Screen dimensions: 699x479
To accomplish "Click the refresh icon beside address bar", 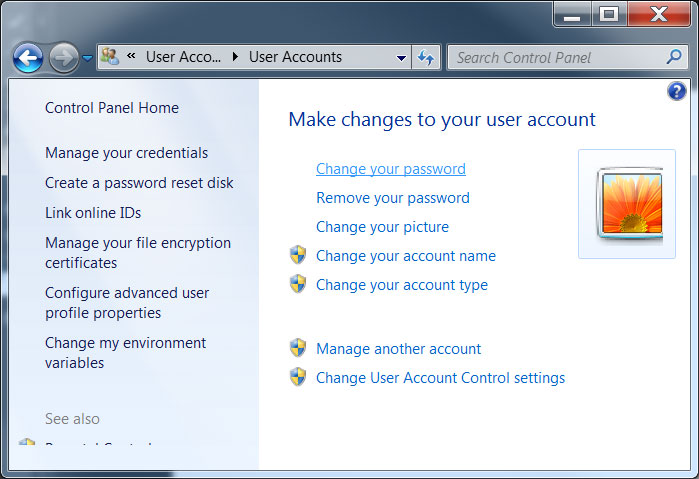I will click(427, 57).
